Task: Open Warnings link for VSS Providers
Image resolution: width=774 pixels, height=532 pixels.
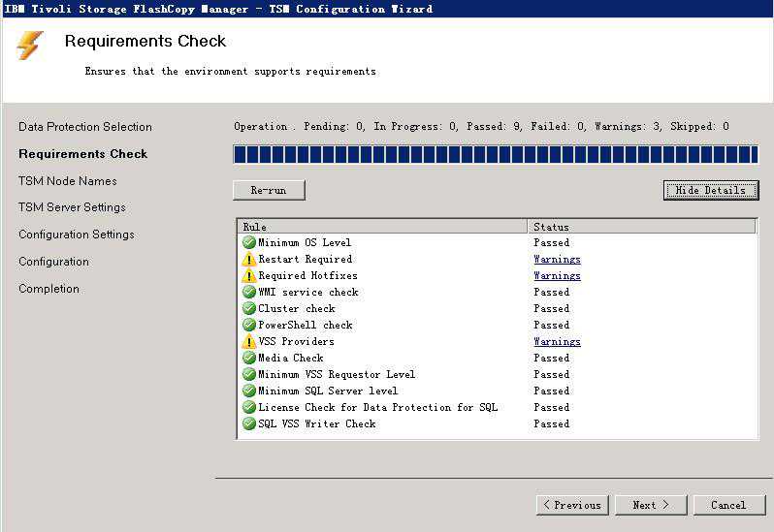Action: tap(557, 342)
